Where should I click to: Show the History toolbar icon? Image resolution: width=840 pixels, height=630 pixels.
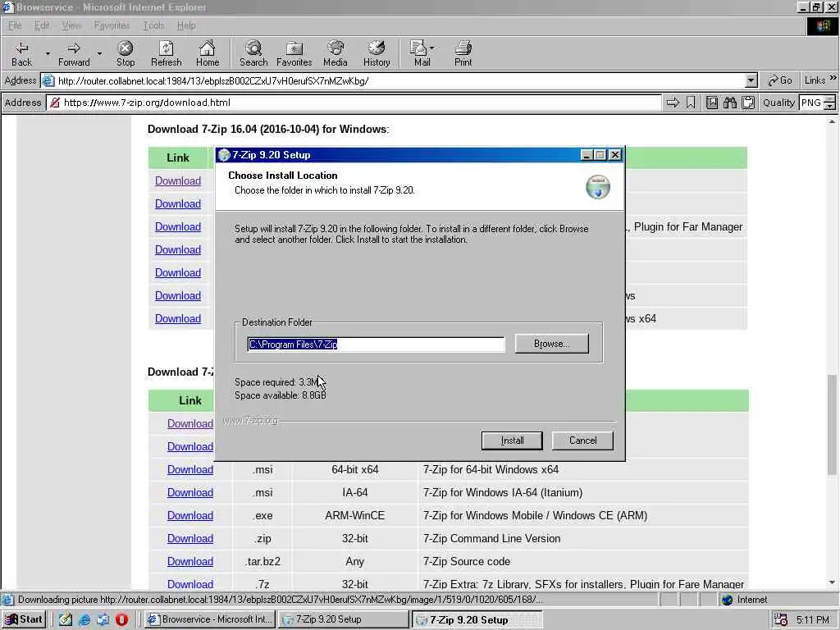pyautogui.click(x=377, y=53)
